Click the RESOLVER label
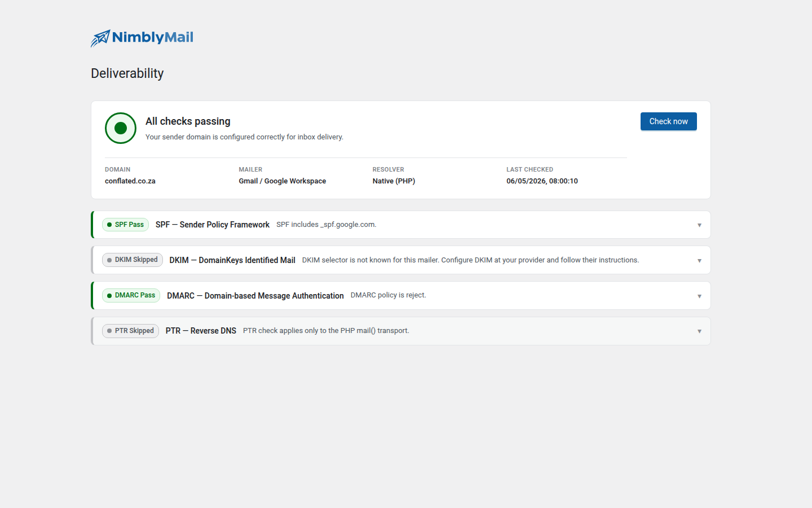Viewport: 812px width, 508px height. [x=389, y=169]
